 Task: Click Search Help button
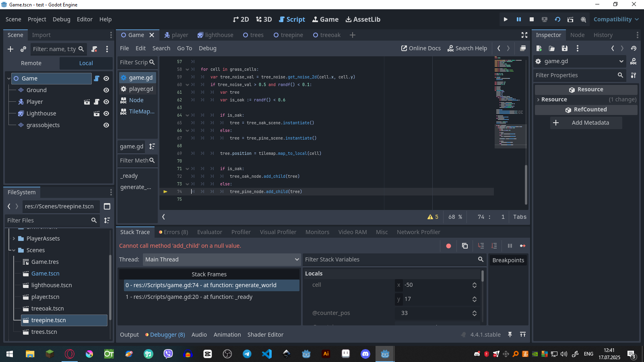point(467,48)
